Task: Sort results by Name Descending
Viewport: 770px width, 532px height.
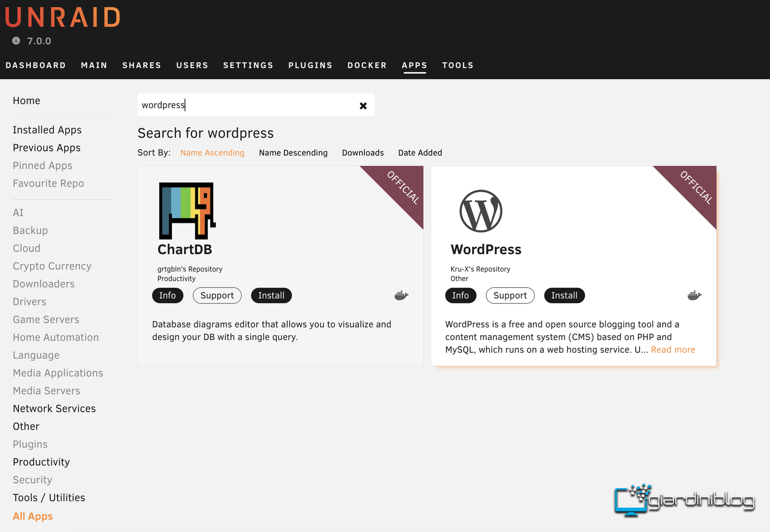Action: point(293,153)
